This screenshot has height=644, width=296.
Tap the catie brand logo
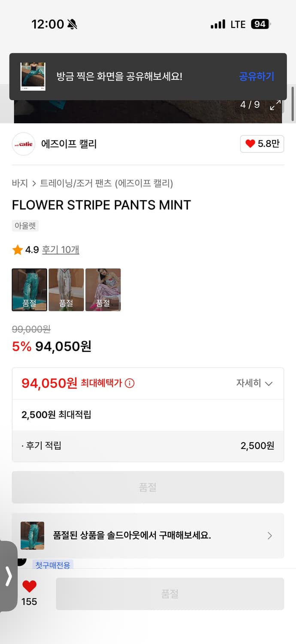pyautogui.click(x=23, y=144)
